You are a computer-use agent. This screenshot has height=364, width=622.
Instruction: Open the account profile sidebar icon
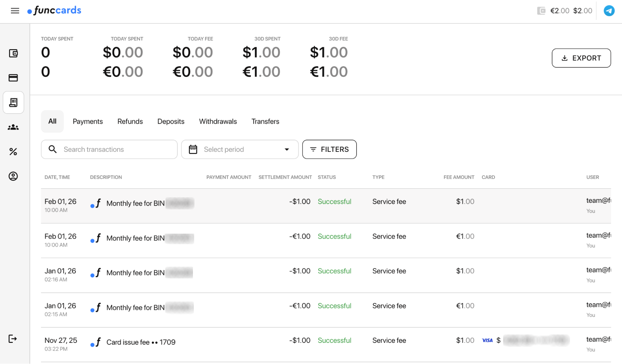click(13, 176)
